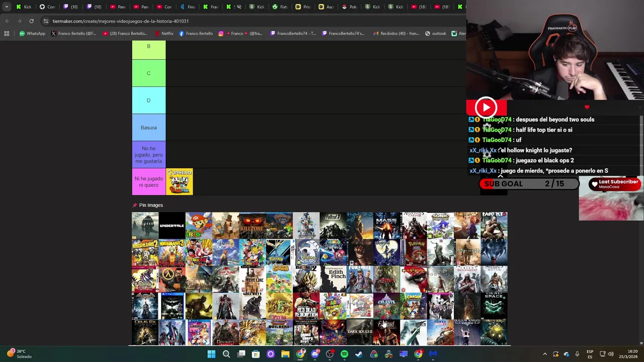Image resolution: width=644 pixels, height=362 pixels.
Task: Pick the Bloodborne cover
Action: point(225,306)
